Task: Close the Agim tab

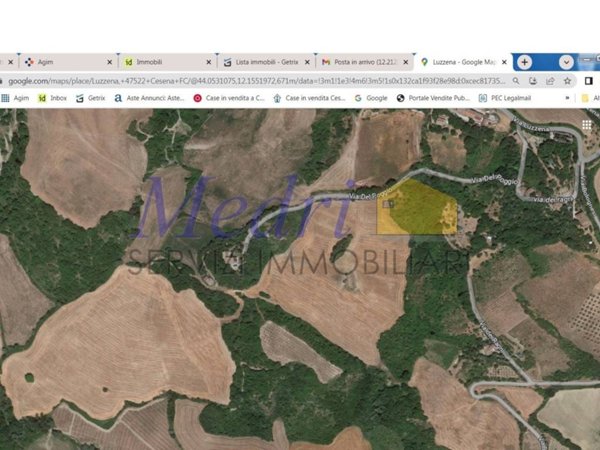Action: pyautogui.click(x=109, y=62)
